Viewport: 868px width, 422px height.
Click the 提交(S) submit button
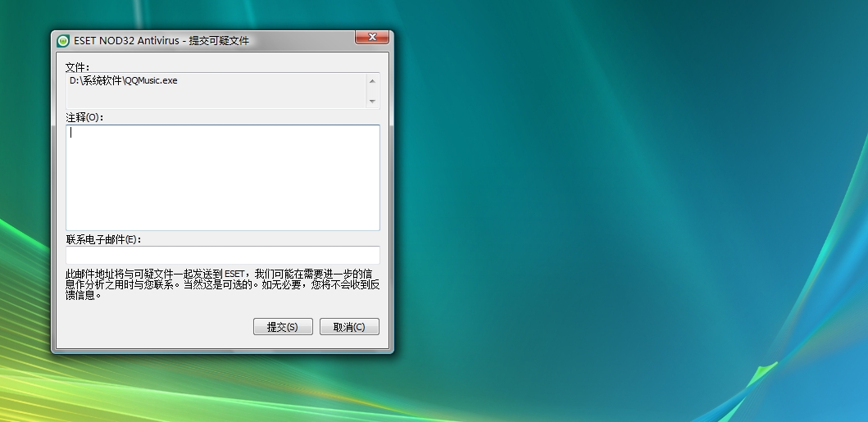click(283, 326)
